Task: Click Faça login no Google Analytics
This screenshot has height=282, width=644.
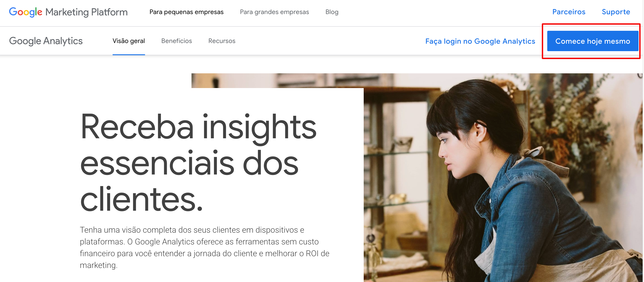Action: tap(480, 41)
